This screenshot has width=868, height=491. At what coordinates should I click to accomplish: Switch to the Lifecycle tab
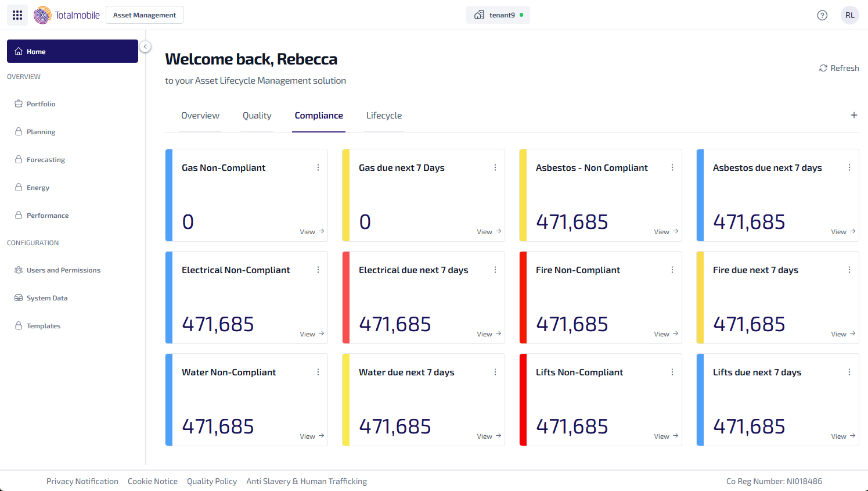coord(384,116)
